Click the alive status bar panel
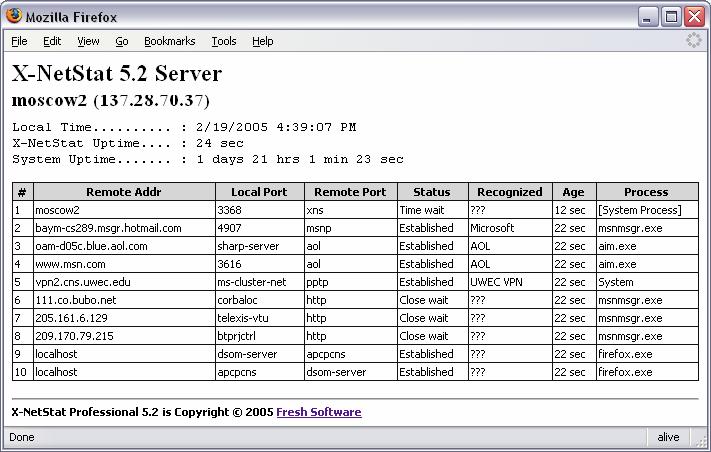711x452 pixels. (x=668, y=437)
